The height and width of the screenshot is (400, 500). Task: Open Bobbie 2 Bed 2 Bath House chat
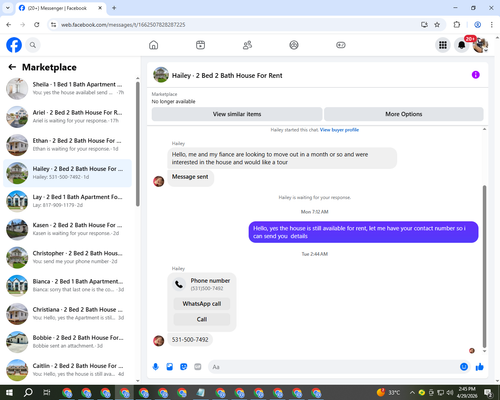click(x=67, y=342)
